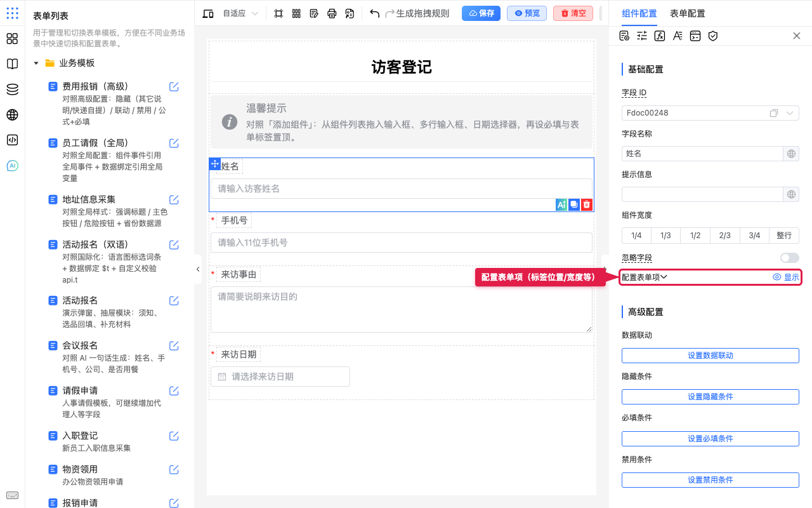Open the shield validation icon in config panel
The image size is (812, 508).
pos(713,36)
